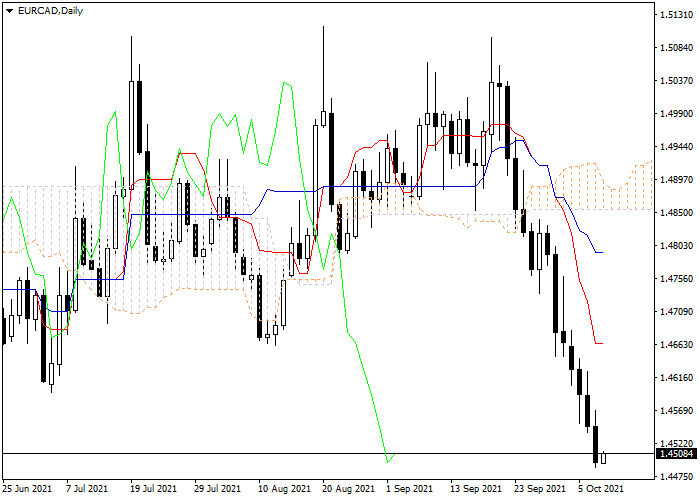Click the 1.47560 price scale value
This screenshot has width=700, height=500.
pos(676,279)
